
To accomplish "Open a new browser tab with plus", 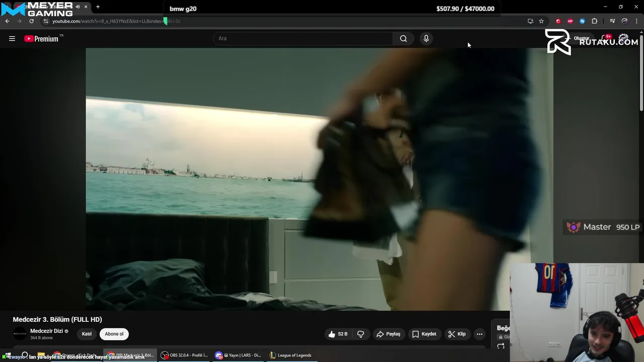I will tap(98, 7).
